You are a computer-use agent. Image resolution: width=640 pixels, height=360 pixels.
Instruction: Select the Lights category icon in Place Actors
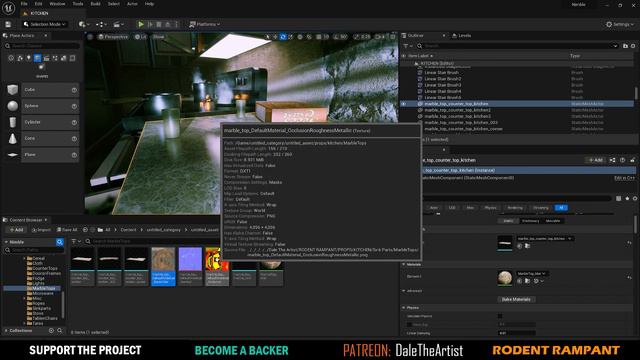pos(29,58)
